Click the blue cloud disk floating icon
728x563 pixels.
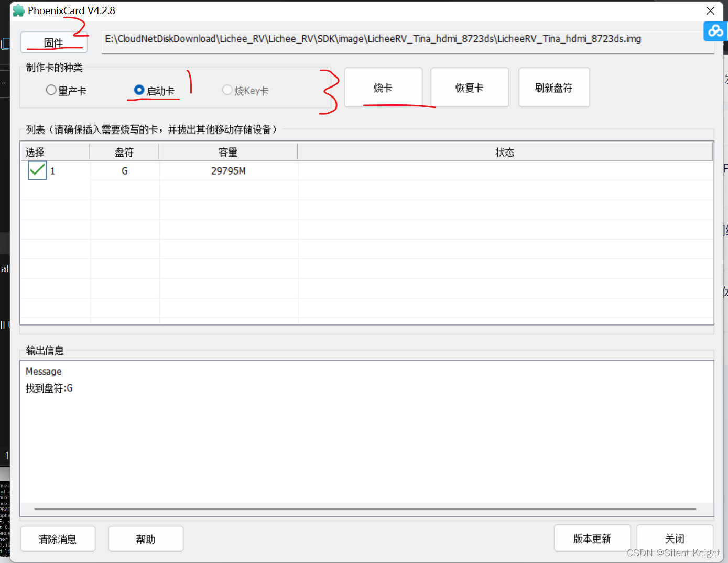[715, 31]
